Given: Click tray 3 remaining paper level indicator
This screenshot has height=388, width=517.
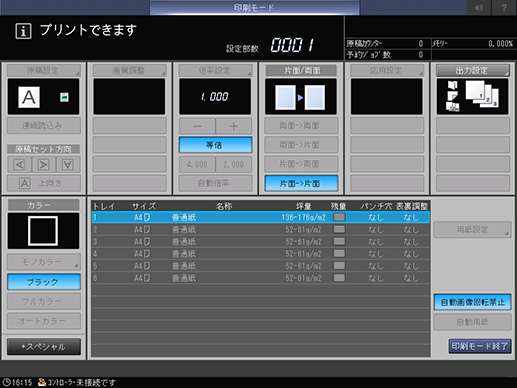Looking at the screenshot, I should pyautogui.click(x=339, y=241).
